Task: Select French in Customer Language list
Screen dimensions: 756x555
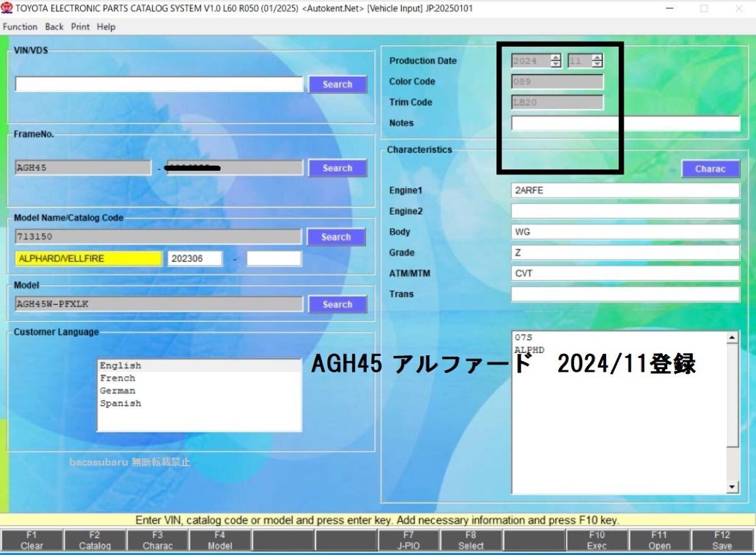Action: tap(117, 378)
